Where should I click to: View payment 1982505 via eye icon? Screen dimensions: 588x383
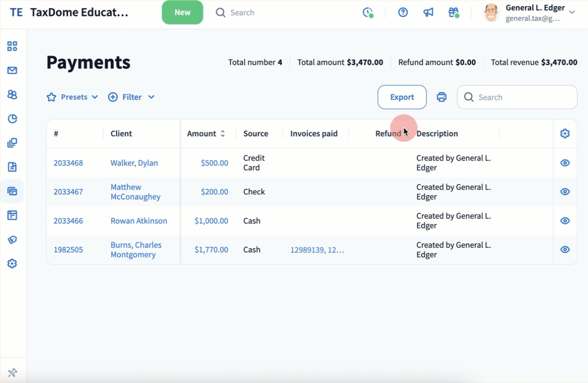565,250
